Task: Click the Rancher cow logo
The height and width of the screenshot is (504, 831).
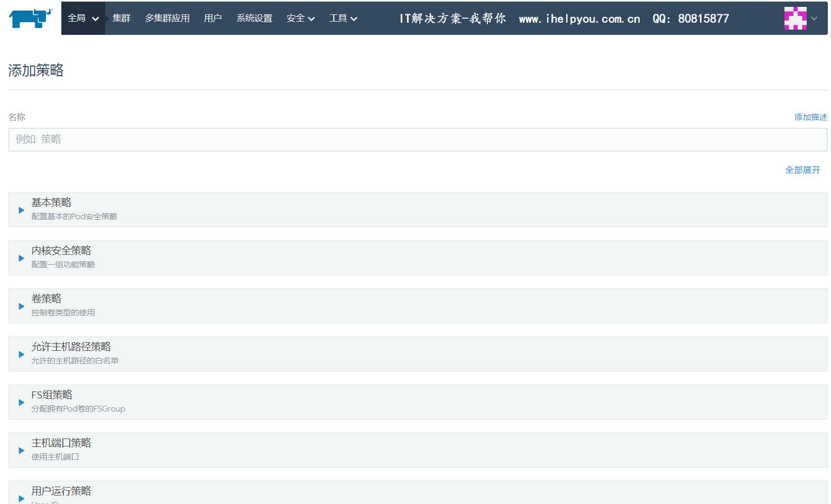Action: (x=31, y=18)
